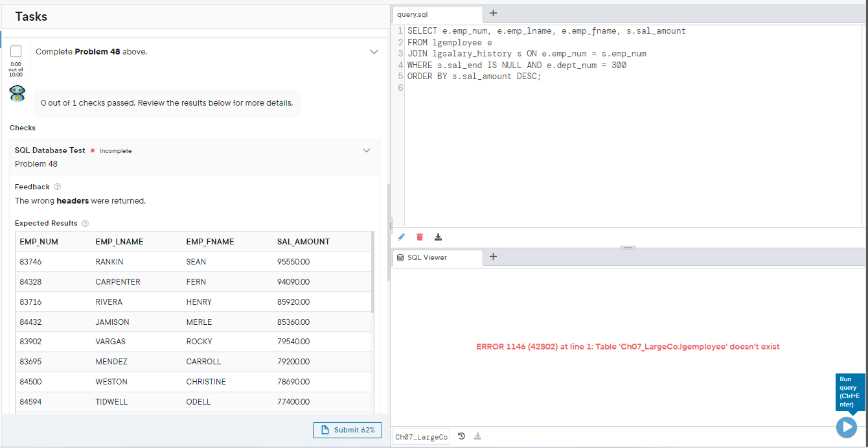
Task: Open the help icon next to Feedback
Action: click(57, 187)
